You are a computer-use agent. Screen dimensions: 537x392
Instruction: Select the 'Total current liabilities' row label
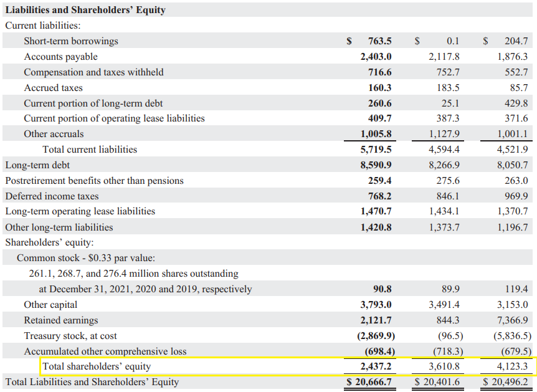tap(90, 150)
